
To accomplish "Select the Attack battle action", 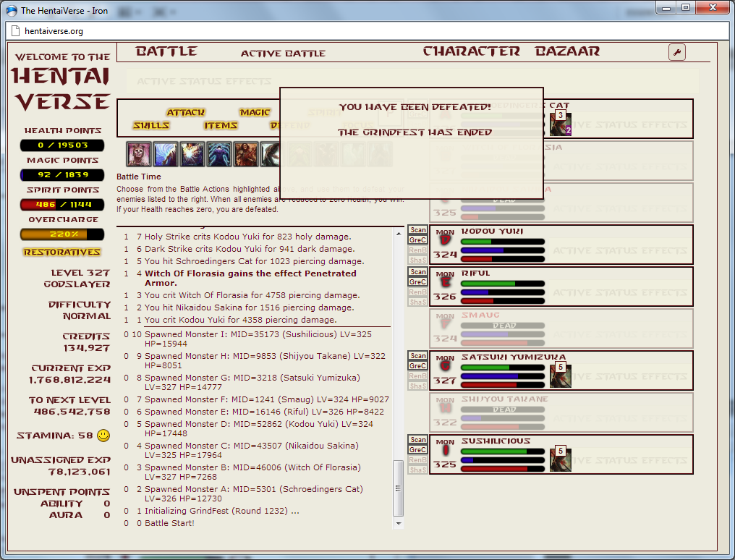I will tap(186, 112).
